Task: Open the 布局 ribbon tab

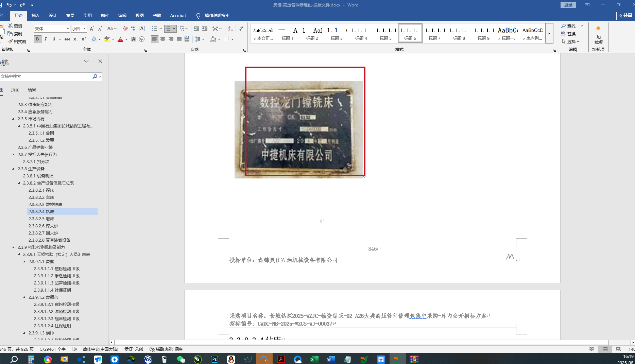Action: coord(70,15)
